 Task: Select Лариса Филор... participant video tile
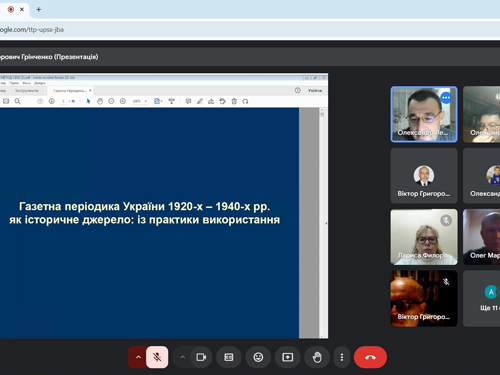424,237
